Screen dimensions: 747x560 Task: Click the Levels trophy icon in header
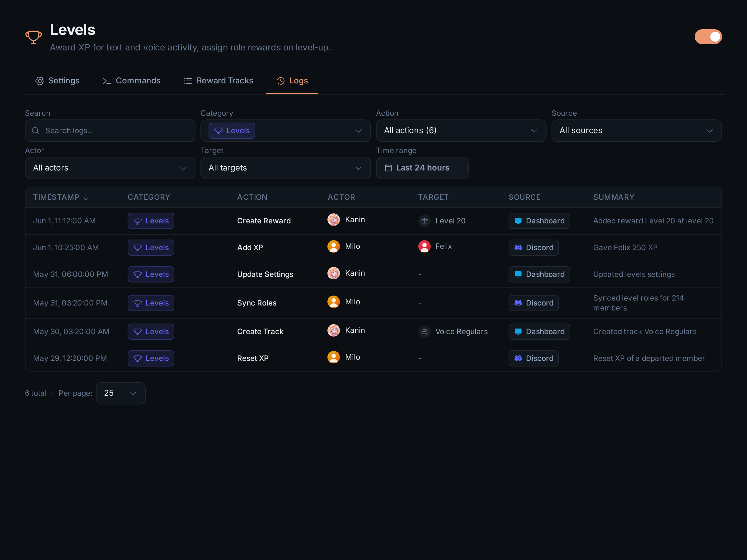click(x=33, y=37)
